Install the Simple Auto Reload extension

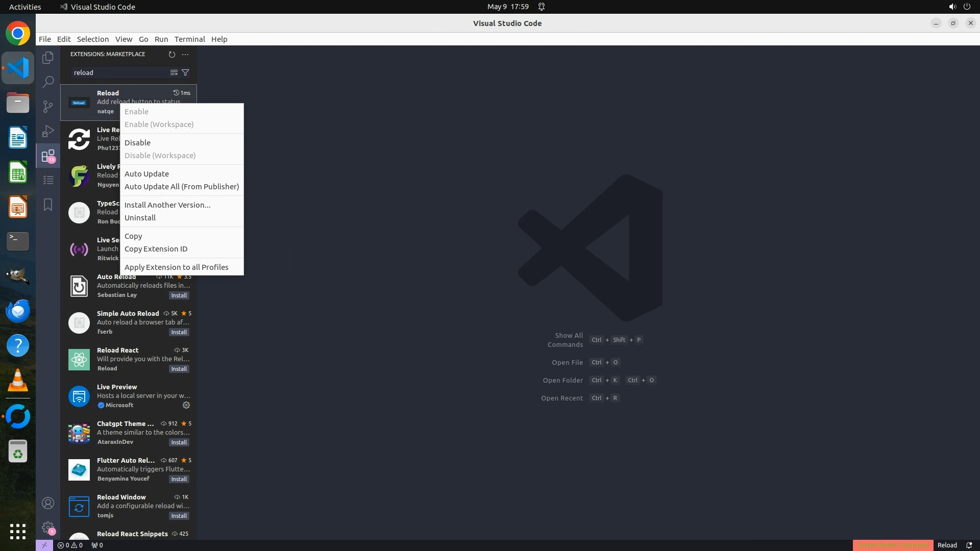179,332
